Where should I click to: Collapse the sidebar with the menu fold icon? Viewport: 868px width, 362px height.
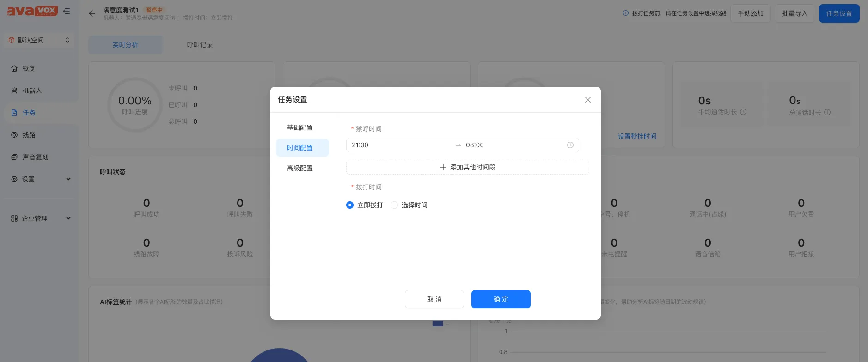point(67,11)
